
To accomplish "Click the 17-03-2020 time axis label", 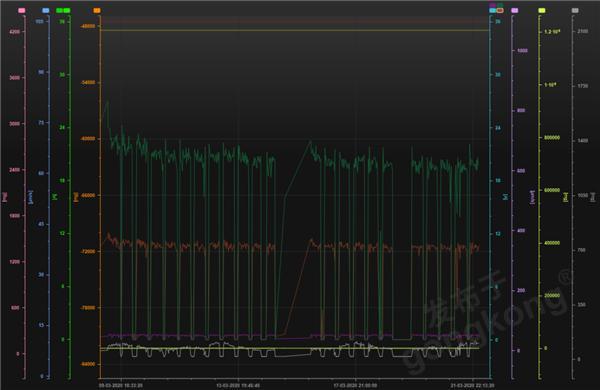I will [355, 385].
